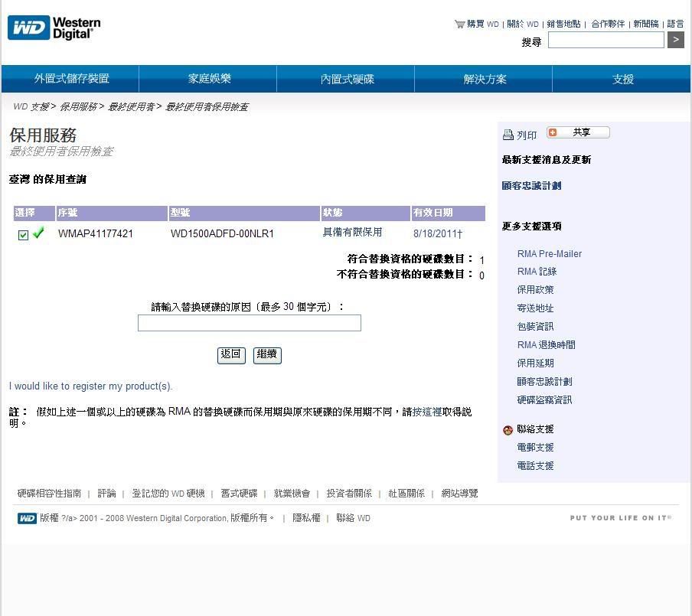The width and height of the screenshot is (692, 616).
Task: Click the 共享 share button
Action: [578, 132]
